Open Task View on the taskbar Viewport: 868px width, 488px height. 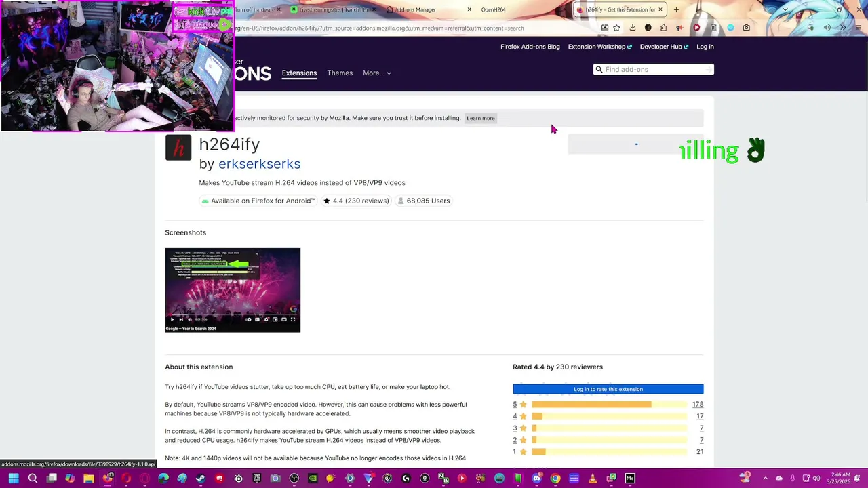(x=52, y=479)
